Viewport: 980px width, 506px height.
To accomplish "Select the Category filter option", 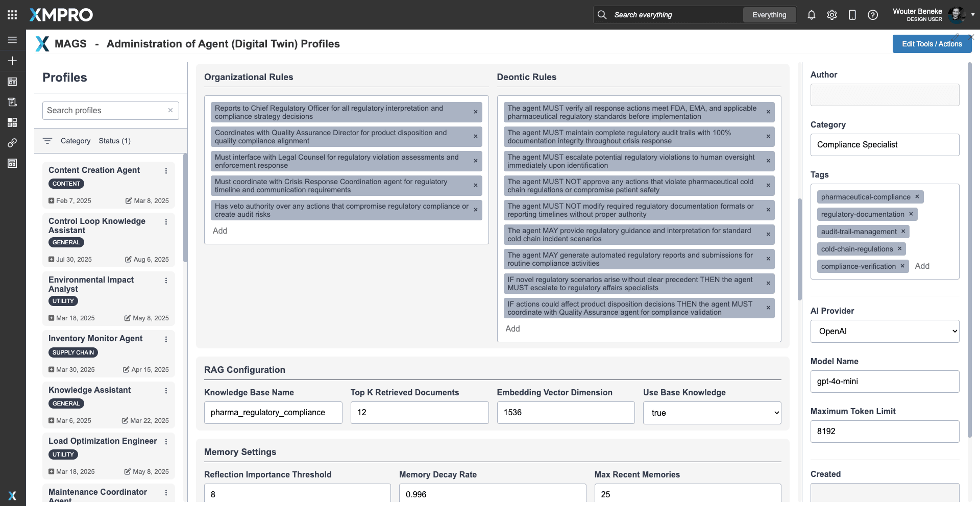I will tap(75, 141).
